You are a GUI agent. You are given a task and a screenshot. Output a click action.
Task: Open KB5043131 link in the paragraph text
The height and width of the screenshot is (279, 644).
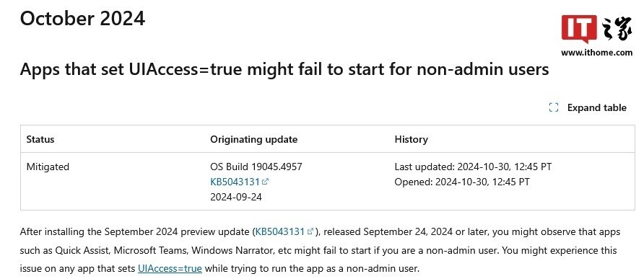[x=280, y=231]
